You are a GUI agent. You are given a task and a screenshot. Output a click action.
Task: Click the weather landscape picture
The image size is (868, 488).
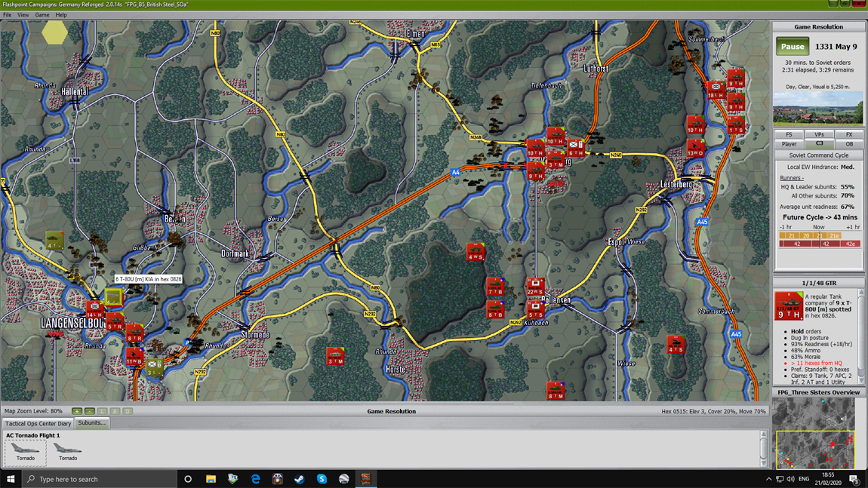pos(817,108)
